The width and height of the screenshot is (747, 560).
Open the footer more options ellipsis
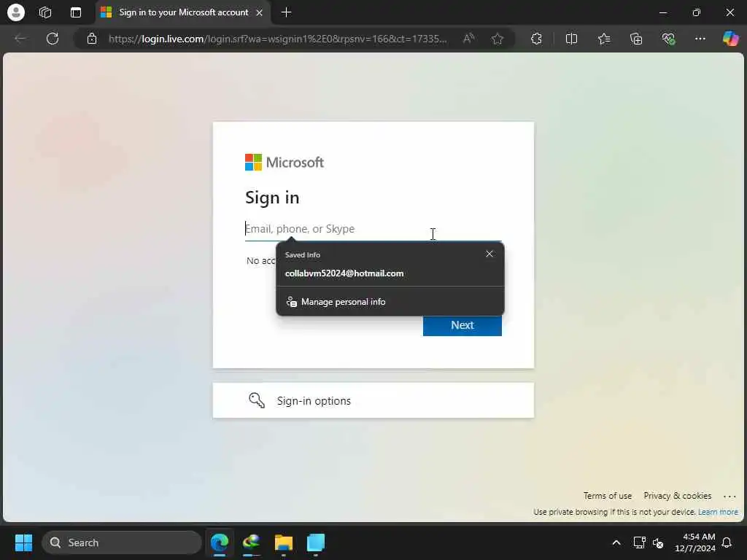coord(729,496)
